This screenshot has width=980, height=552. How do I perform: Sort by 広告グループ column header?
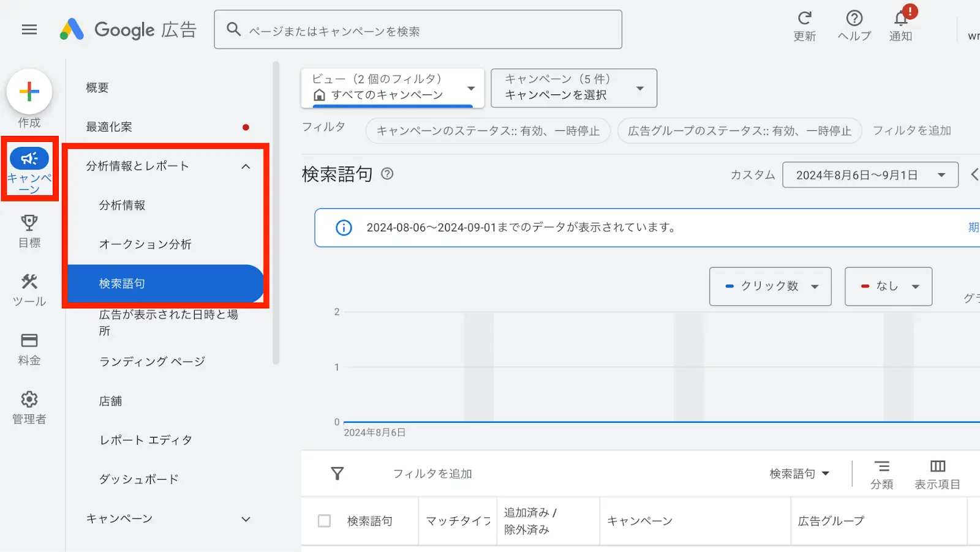coord(831,521)
